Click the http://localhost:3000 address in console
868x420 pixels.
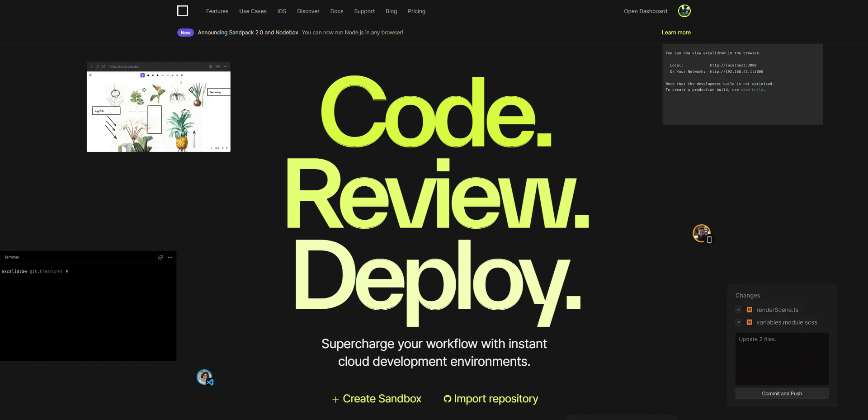(733, 66)
